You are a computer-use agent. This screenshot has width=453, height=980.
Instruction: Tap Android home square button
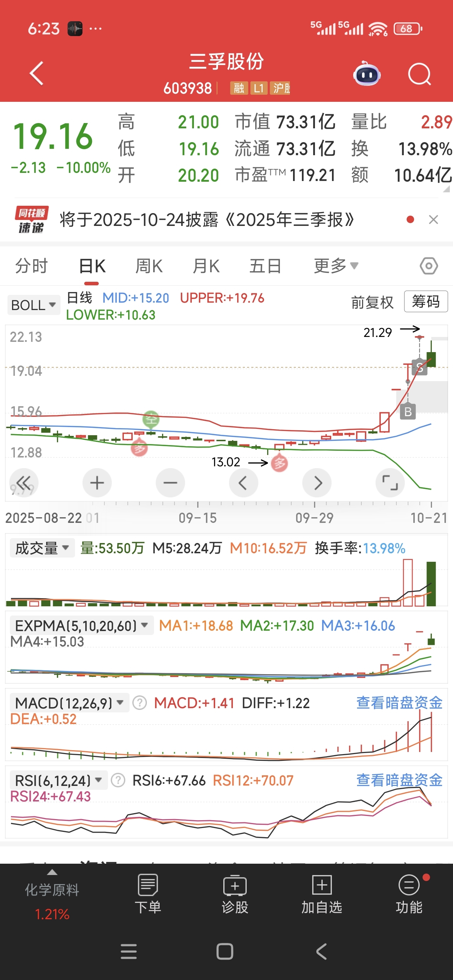pos(225,951)
